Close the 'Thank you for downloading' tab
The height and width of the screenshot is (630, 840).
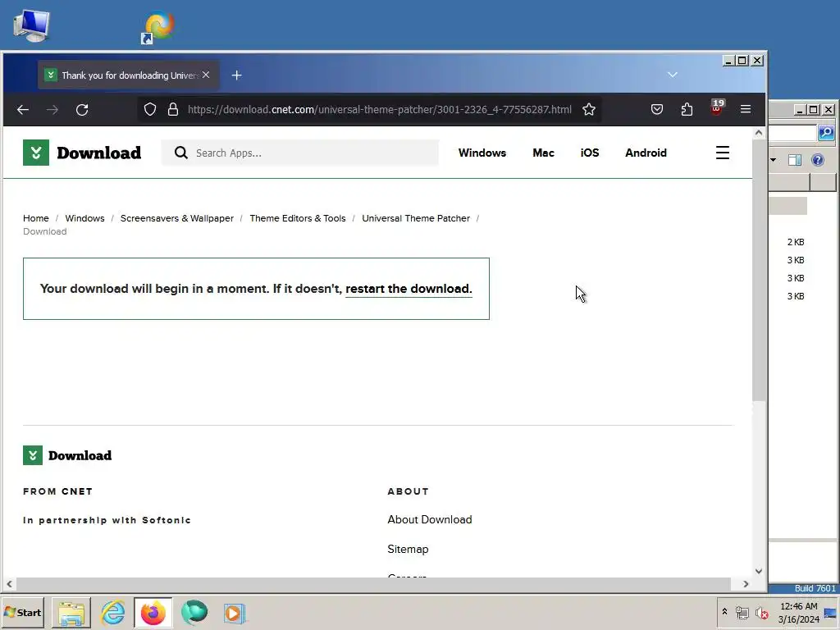click(x=206, y=75)
